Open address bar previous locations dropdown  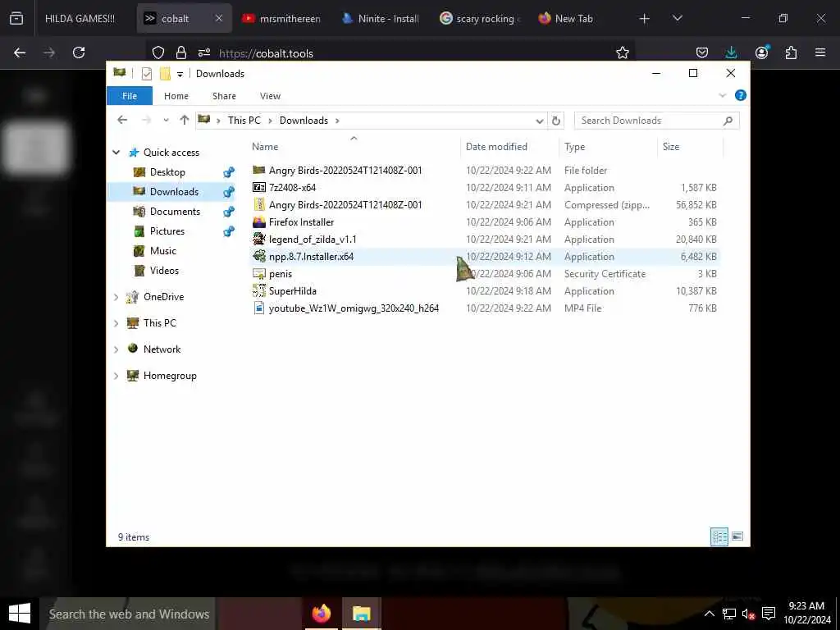pyautogui.click(x=540, y=121)
